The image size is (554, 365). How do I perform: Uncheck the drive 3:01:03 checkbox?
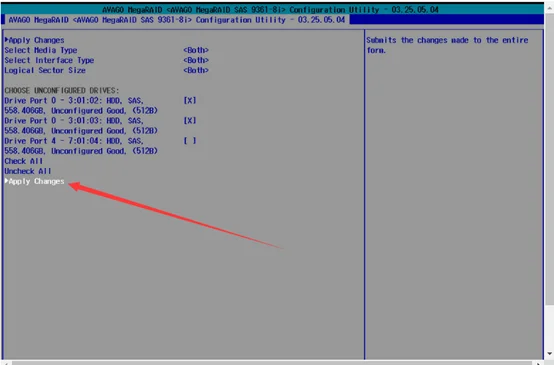tap(190, 121)
